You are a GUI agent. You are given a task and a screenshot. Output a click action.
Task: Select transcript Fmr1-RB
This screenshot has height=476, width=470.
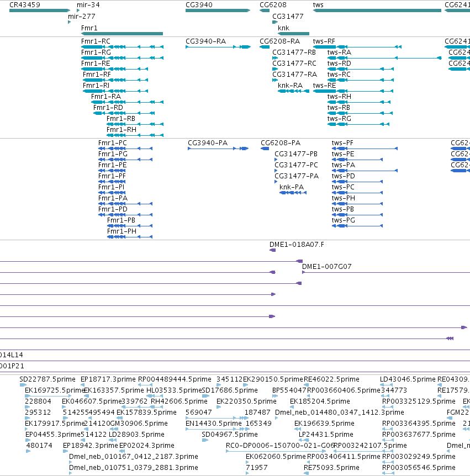pyautogui.click(x=135, y=124)
